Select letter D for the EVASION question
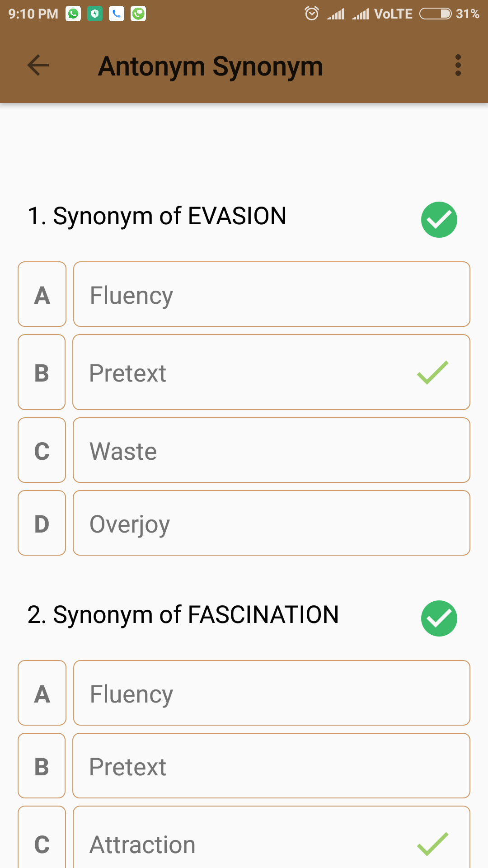This screenshot has width=488, height=868. [x=42, y=523]
